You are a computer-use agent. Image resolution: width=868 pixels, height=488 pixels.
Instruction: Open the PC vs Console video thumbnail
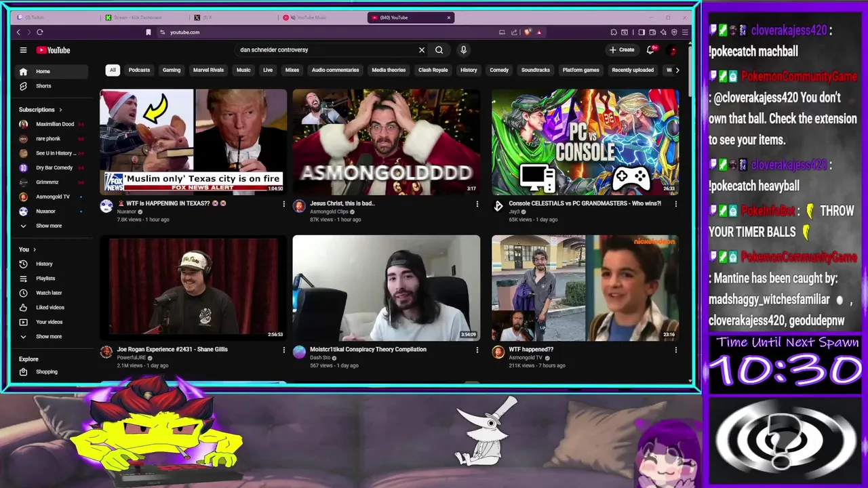[585, 142]
